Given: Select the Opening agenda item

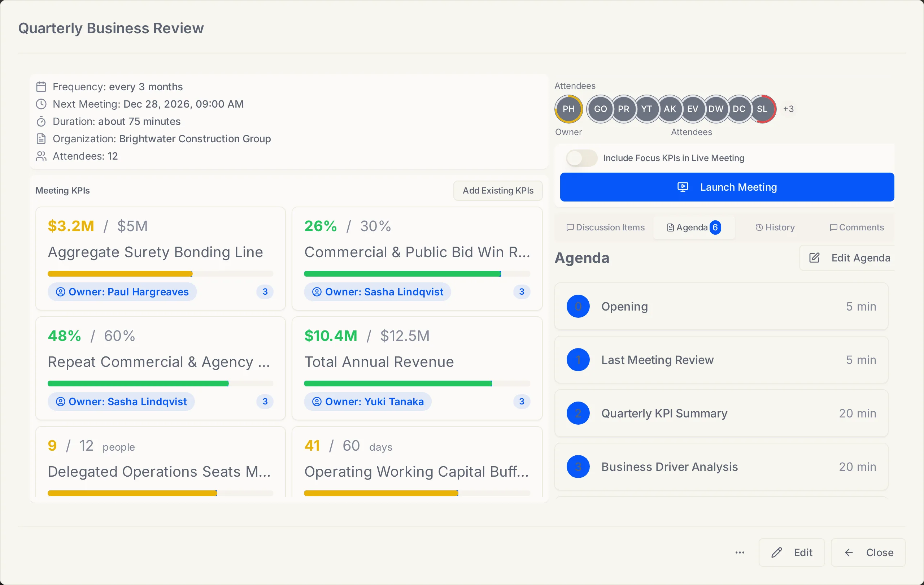Looking at the screenshot, I should pos(722,306).
